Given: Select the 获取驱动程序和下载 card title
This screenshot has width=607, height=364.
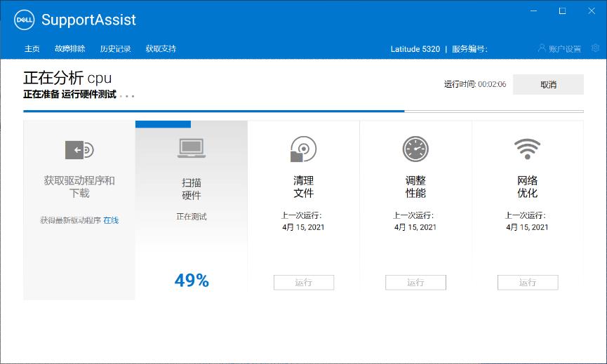Looking at the screenshot, I should pyautogui.click(x=79, y=187).
